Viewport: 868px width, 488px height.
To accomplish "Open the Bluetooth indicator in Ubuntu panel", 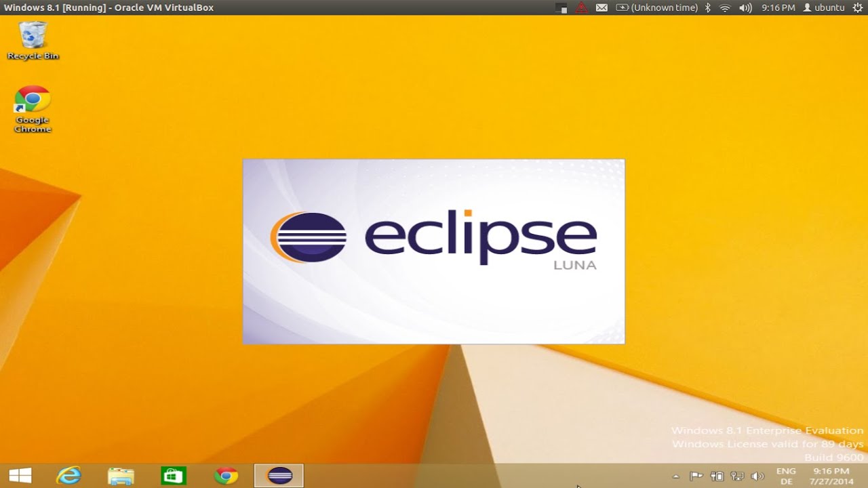I will tap(707, 7).
